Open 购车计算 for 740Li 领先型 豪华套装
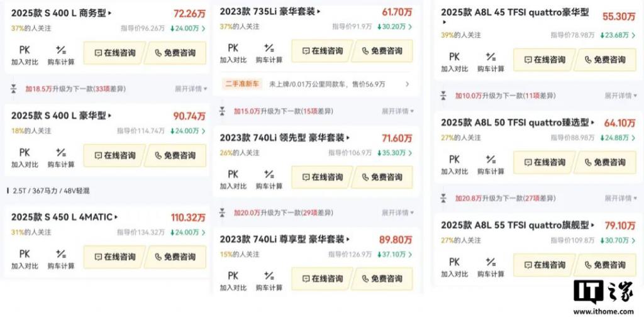The width and height of the screenshot is (644, 322). tap(269, 179)
